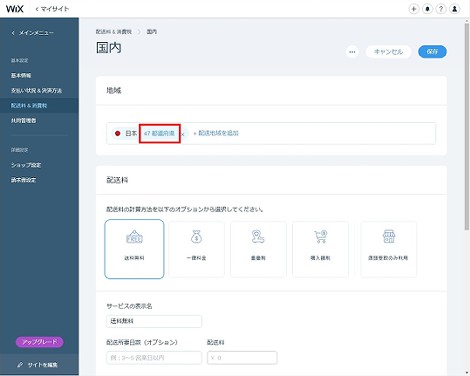Select the 一律料金 money bag option
The image size is (470, 376).
point(196,249)
